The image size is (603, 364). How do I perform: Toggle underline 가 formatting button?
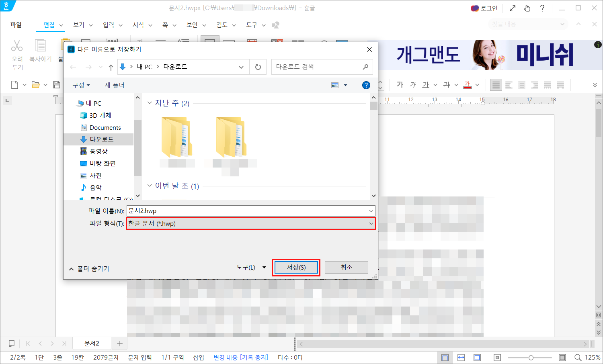coord(426,85)
